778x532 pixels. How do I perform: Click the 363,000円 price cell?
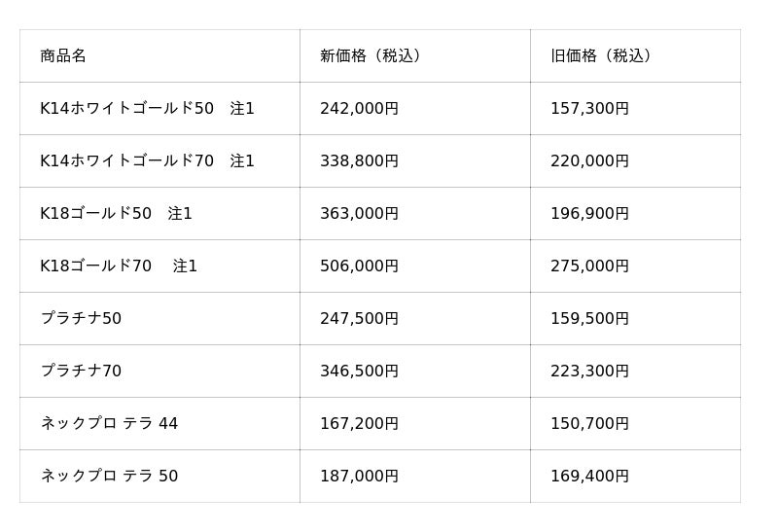click(x=359, y=214)
